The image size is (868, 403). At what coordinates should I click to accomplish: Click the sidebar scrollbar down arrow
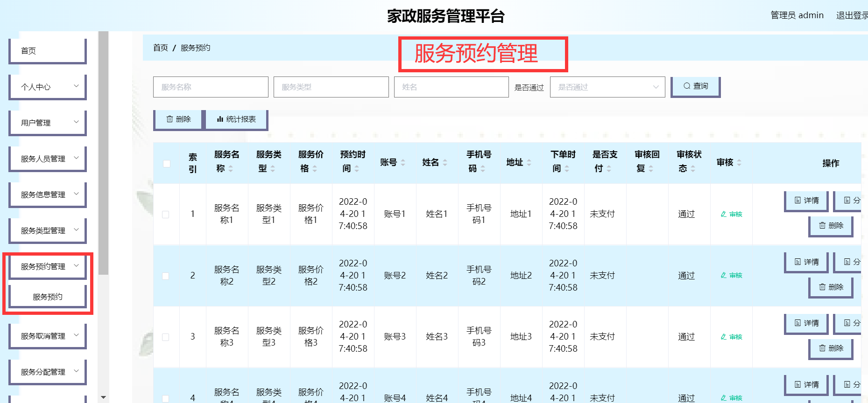click(x=104, y=397)
